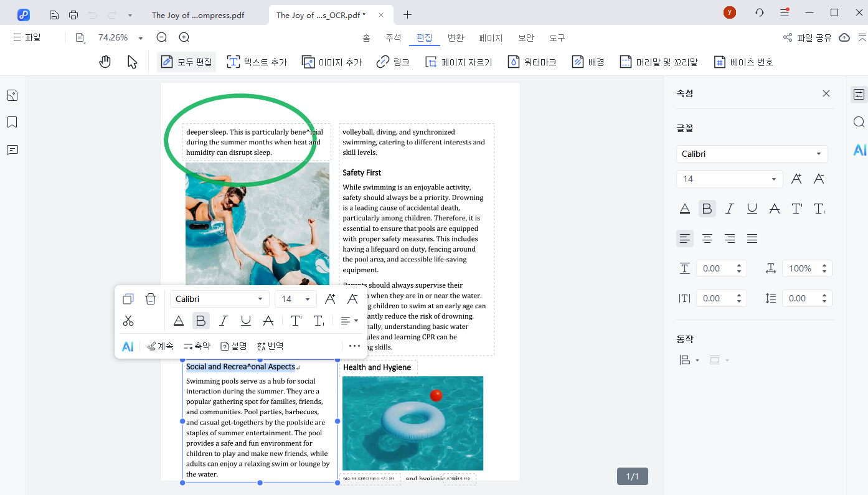Viewport: 868px width, 495px height.
Task: Open font size 14 dropdown in floating toolbar
Action: (x=307, y=299)
